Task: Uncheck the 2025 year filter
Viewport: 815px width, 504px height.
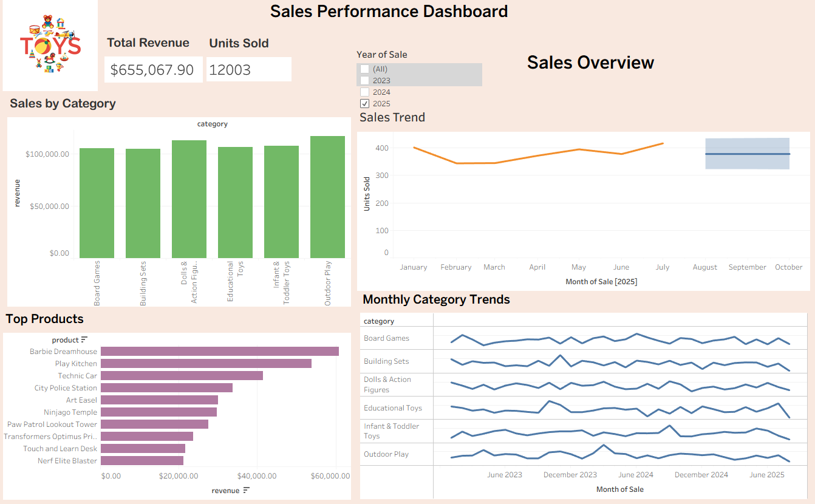Action: click(364, 103)
